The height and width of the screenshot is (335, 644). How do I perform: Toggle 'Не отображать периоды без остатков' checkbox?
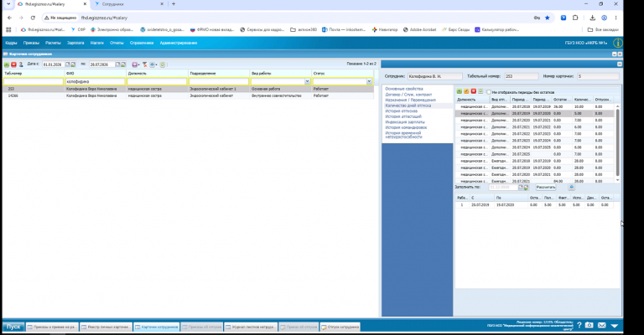489,92
